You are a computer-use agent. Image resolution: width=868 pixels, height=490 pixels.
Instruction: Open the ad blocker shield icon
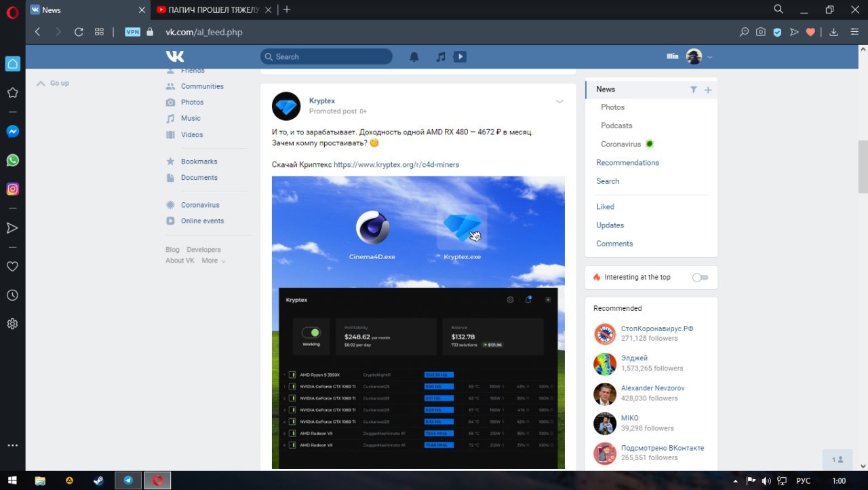click(x=778, y=32)
